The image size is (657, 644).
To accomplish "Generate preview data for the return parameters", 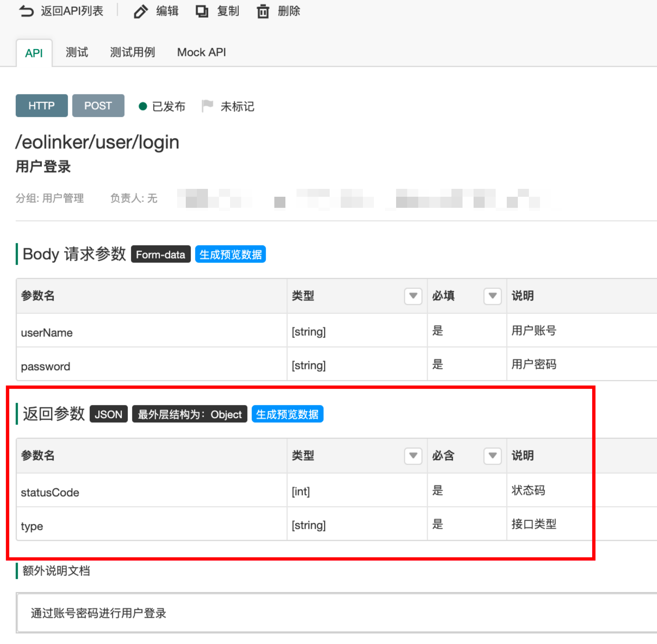I will tap(287, 414).
